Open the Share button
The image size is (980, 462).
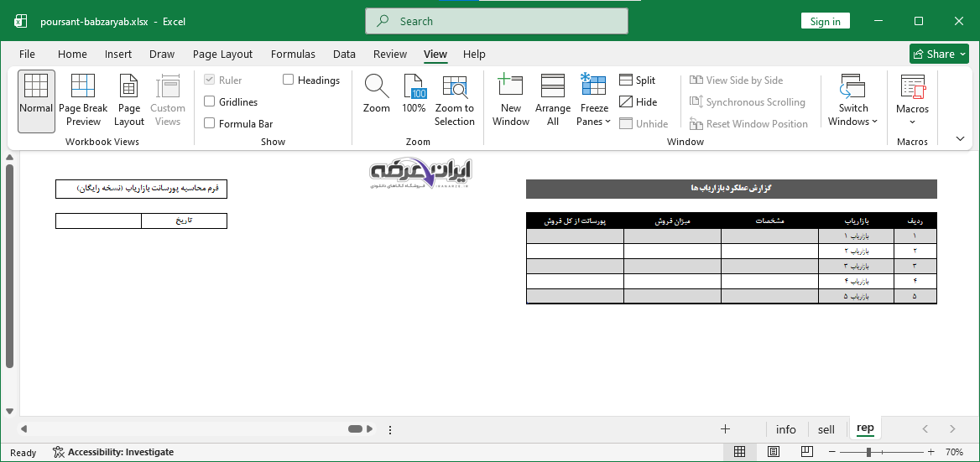tap(939, 55)
